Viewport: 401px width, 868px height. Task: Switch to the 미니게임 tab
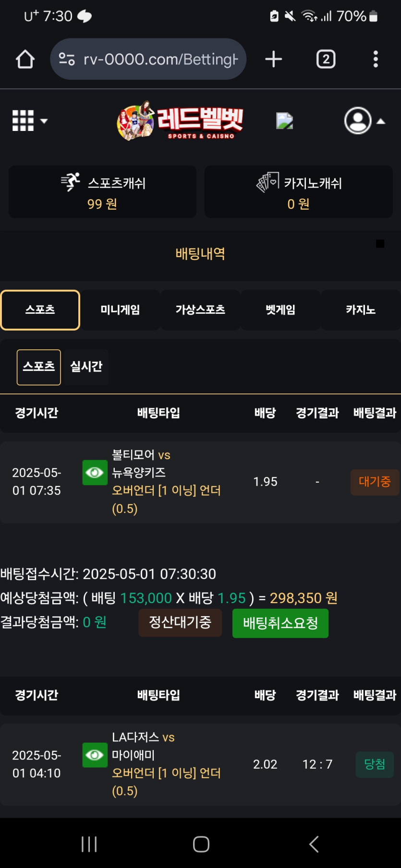pyautogui.click(x=120, y=310)
